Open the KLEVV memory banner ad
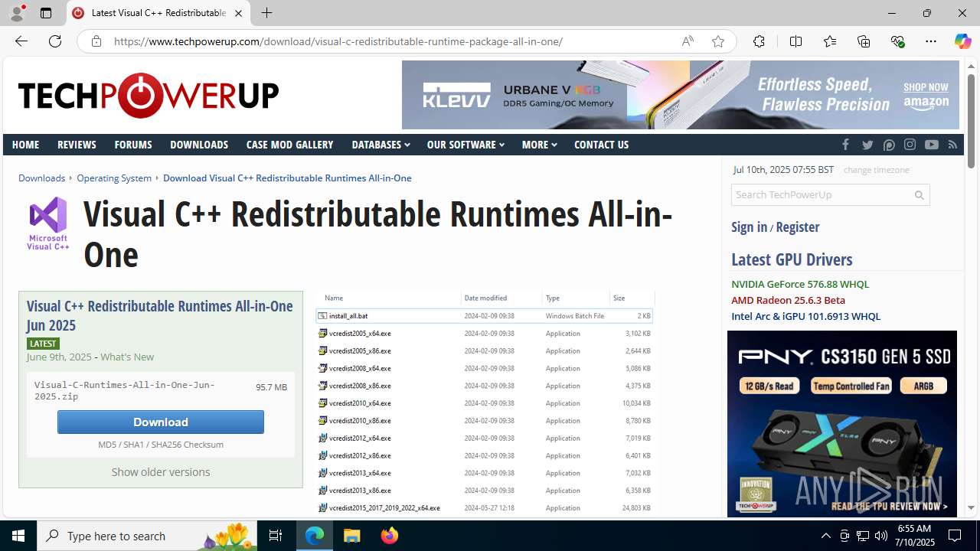Image resolution: width=980 pixels, height=551 pixels. (680, 95)
